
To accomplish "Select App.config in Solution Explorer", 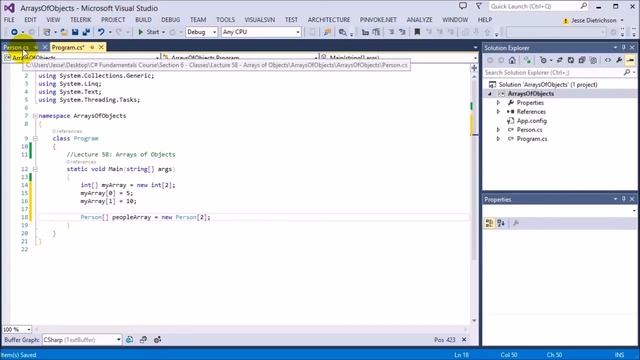I will [x=531, y=121].
